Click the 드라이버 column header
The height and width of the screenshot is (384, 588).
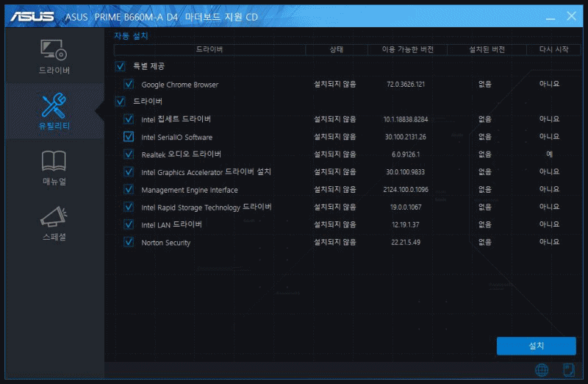click(209, 49)
